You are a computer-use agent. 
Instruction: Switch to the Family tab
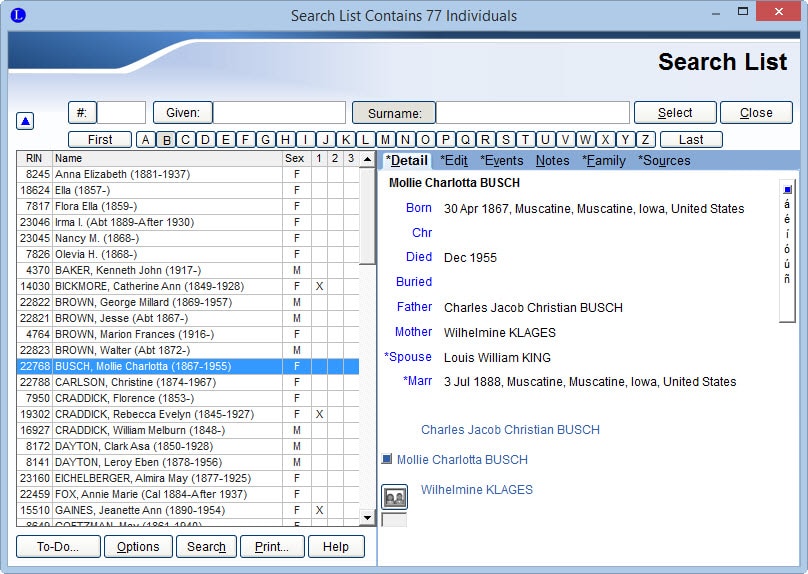click(x=603, y=161)
